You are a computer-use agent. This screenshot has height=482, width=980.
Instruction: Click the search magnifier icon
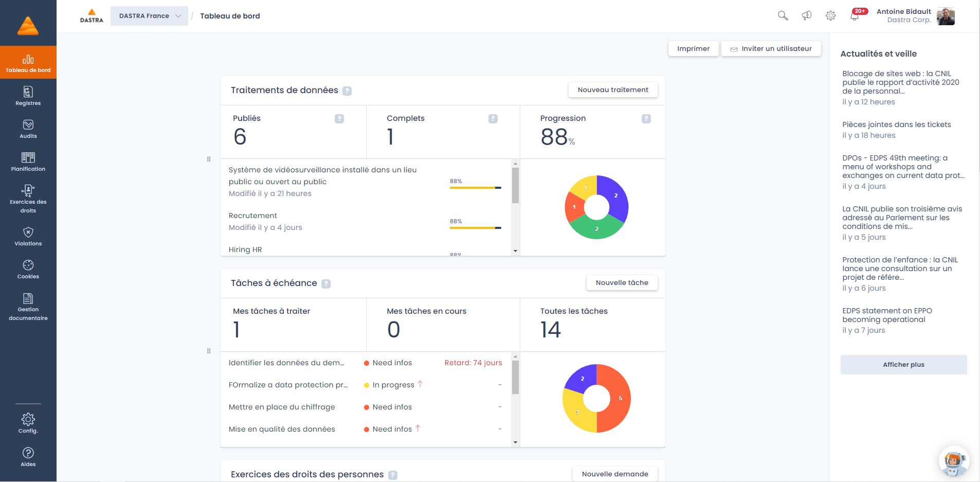[x=783, y=16]
